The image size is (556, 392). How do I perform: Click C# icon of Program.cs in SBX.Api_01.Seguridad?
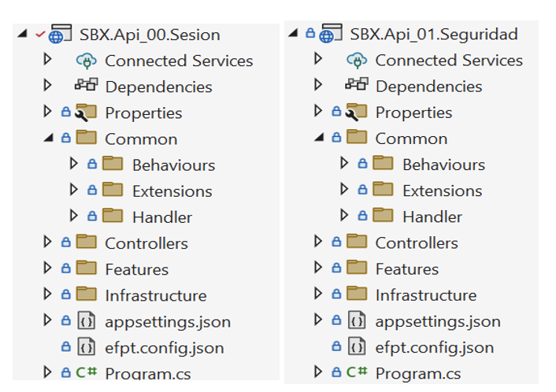click(x=357, y=372)
